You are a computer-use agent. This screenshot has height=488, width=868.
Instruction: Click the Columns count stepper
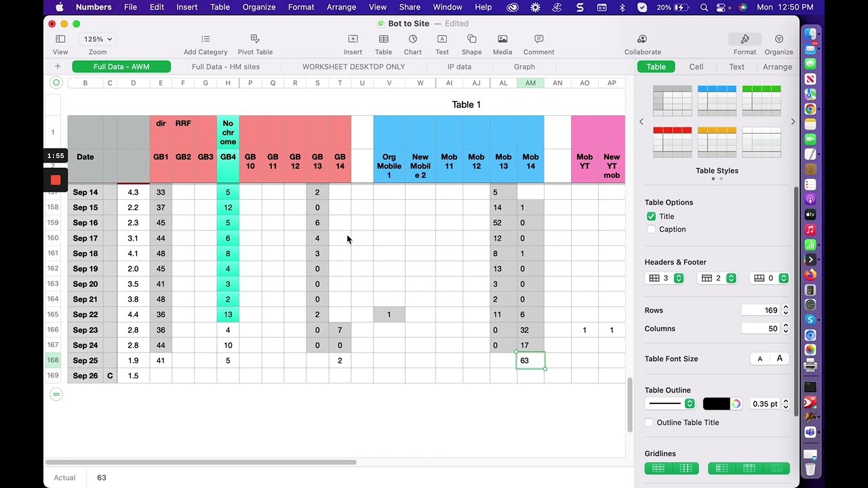coord(785,329)
